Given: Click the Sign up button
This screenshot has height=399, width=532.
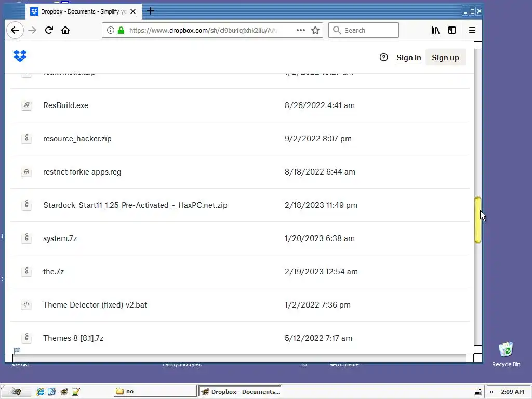Looking at the screenshot, I should tap(445, 57).
